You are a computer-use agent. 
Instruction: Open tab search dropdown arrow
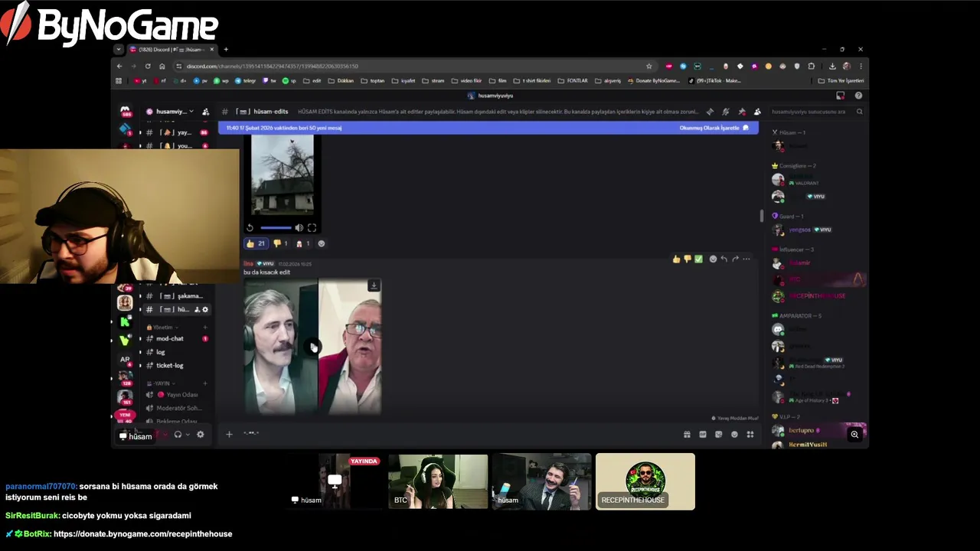pos(118,50)
